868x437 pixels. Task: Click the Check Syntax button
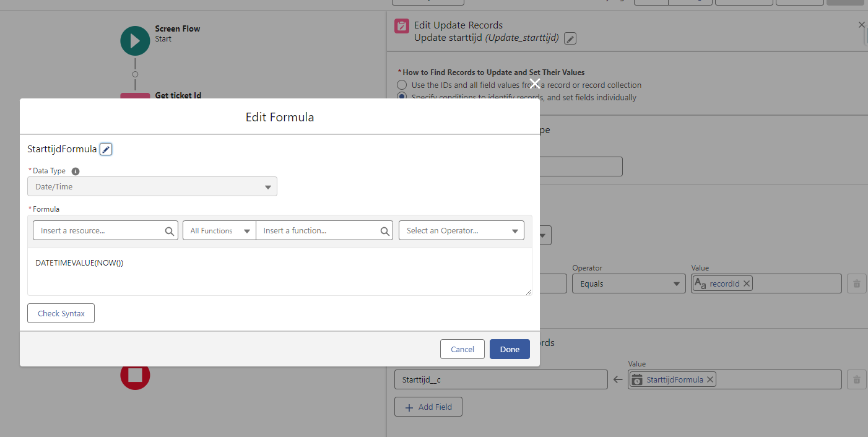61,313
